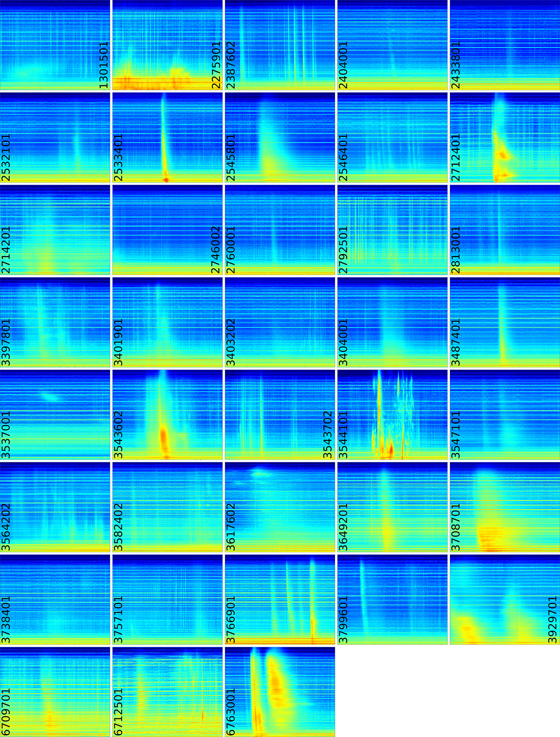Select spectrogram 3543602 with red burst
Image resolution: width=560 pixels, height=737 pixels.
(168, 414)
